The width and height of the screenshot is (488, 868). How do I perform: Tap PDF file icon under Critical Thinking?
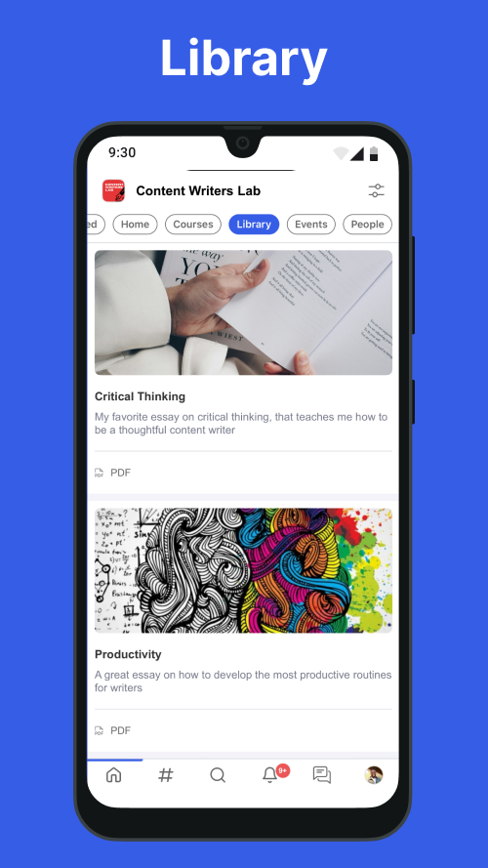99,473
